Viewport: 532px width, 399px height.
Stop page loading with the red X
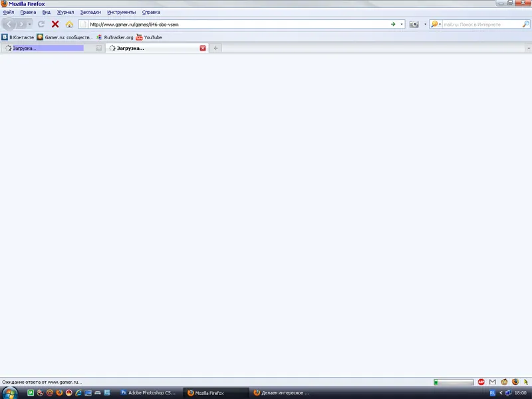point(55,24)
